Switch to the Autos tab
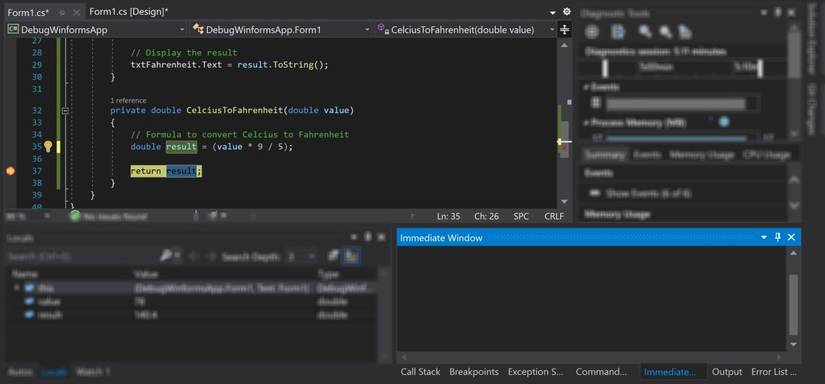 pyautogui.click(x=21, y=371)
